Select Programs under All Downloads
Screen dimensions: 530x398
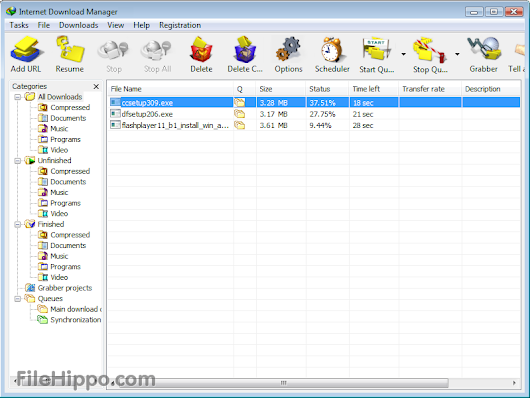pos(65,139)
